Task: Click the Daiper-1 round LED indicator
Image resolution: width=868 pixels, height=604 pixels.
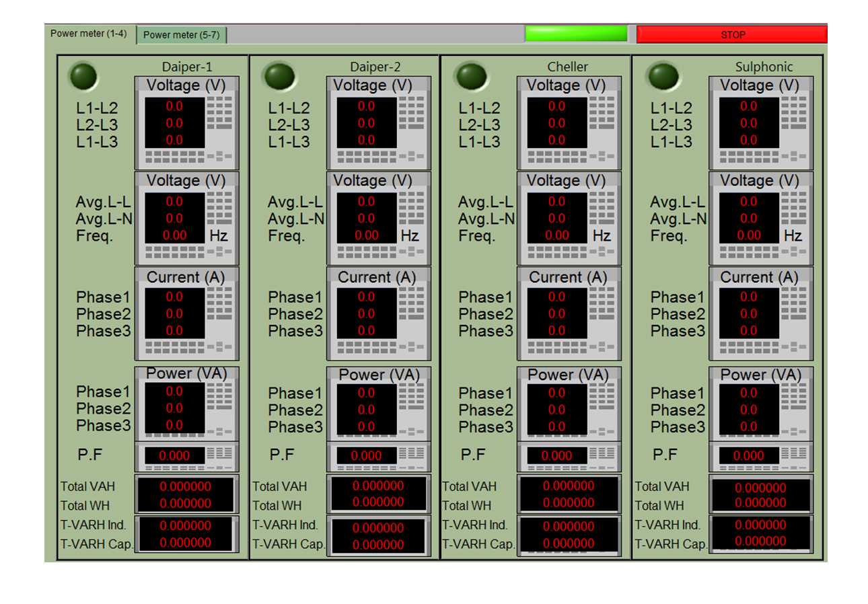Action: pos(83,77)
